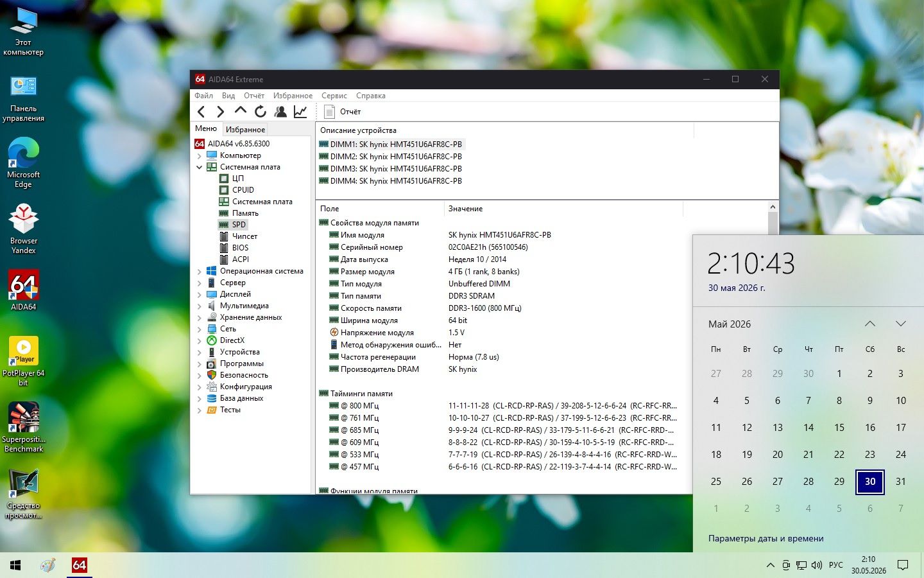Refresh the AIDA64 page
Screen dimensions: 924x578
tap(260, 112)
